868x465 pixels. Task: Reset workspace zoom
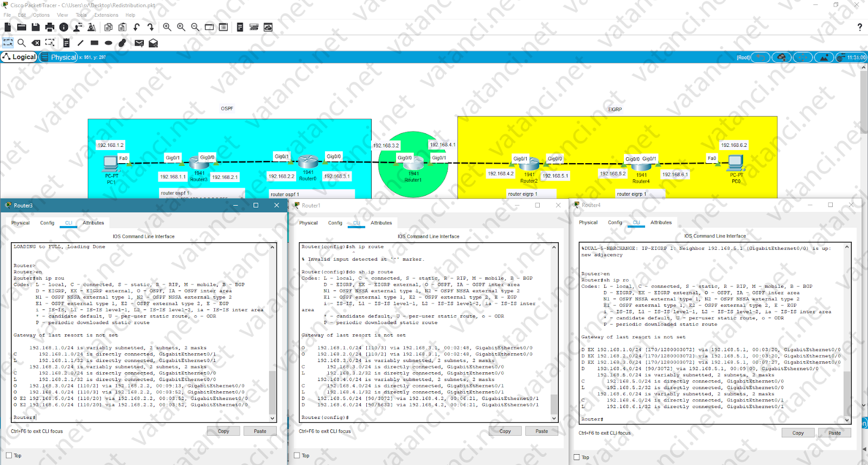tap(181, 27)
